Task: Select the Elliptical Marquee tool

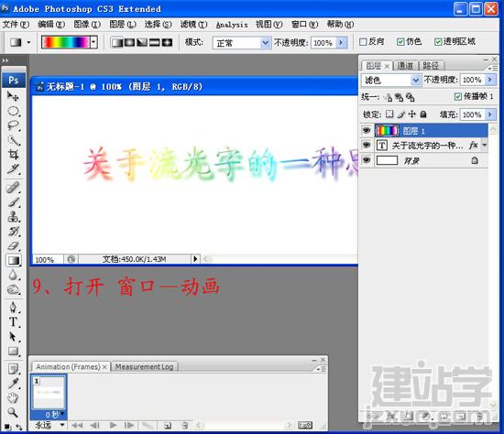Action: tap(13, 111)
